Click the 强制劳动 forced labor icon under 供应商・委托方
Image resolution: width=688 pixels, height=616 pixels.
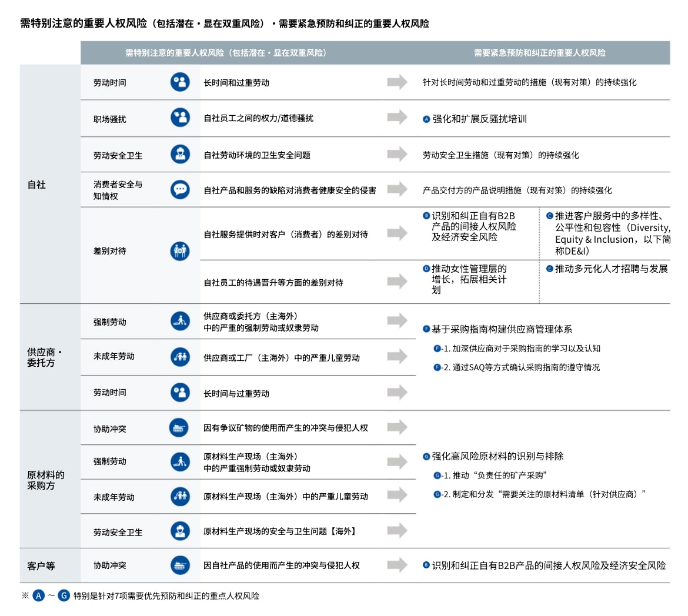click(180, 320)
